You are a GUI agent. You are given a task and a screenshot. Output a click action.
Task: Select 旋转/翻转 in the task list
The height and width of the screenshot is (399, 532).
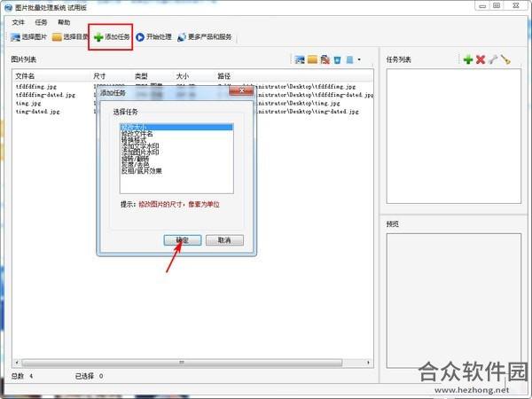pyautogui.click(x=135, y=159)
